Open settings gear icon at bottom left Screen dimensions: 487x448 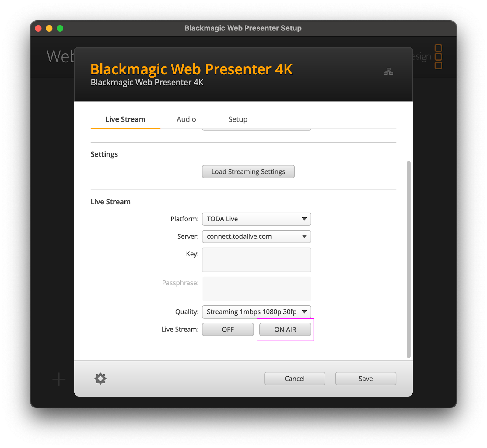coord(100,379)
